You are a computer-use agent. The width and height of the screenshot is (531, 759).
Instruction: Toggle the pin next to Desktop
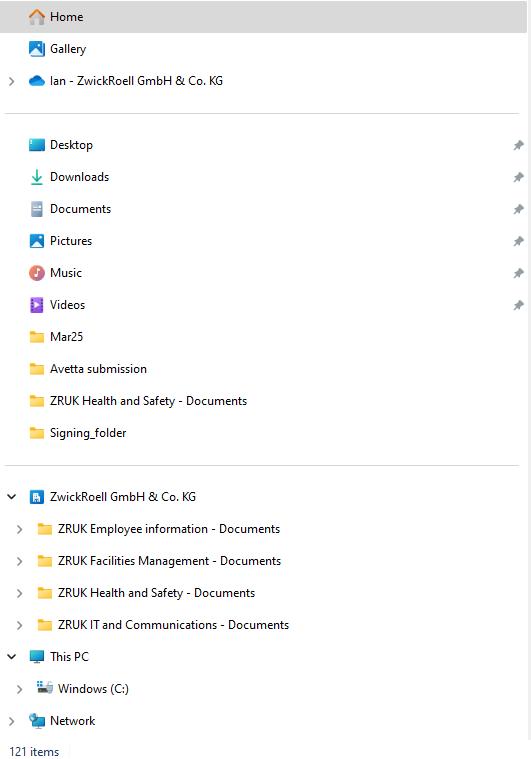pos(518,145)
